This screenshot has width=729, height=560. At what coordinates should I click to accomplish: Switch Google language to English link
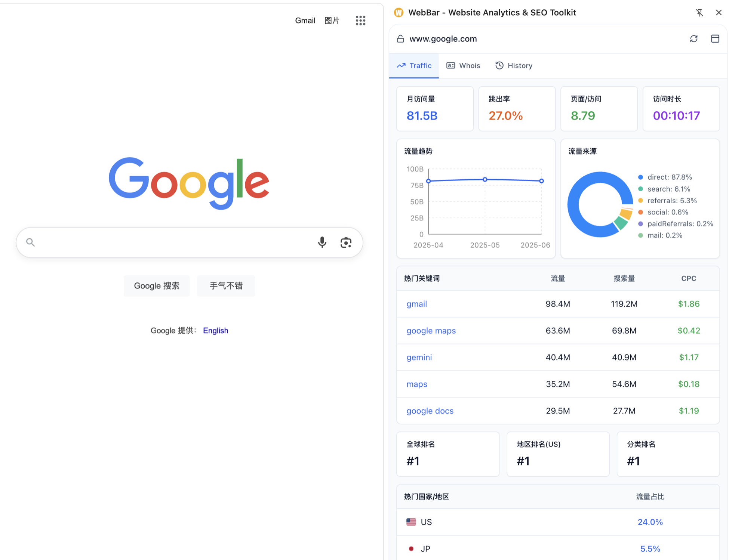point(215,331)
